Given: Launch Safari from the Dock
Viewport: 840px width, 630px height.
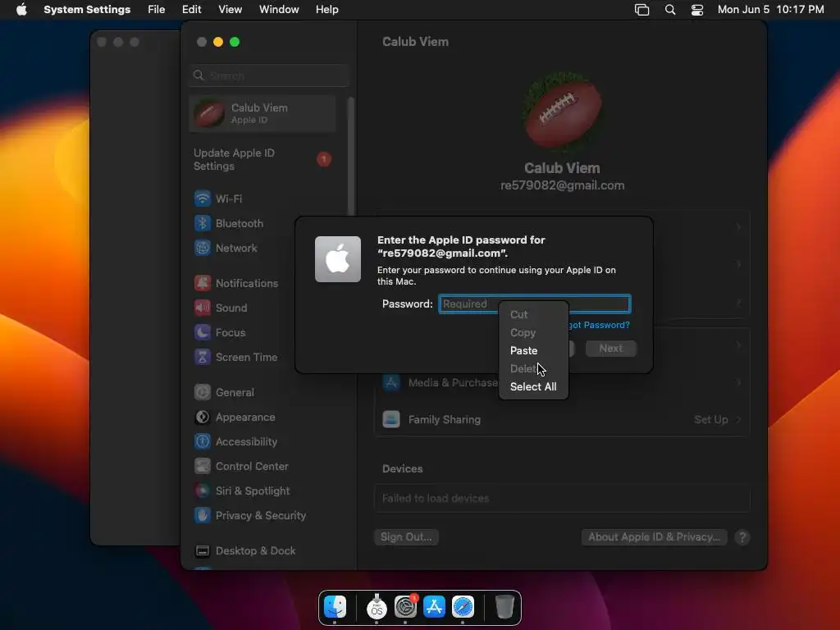Looking at the screenshot, I should click(463, 608).
